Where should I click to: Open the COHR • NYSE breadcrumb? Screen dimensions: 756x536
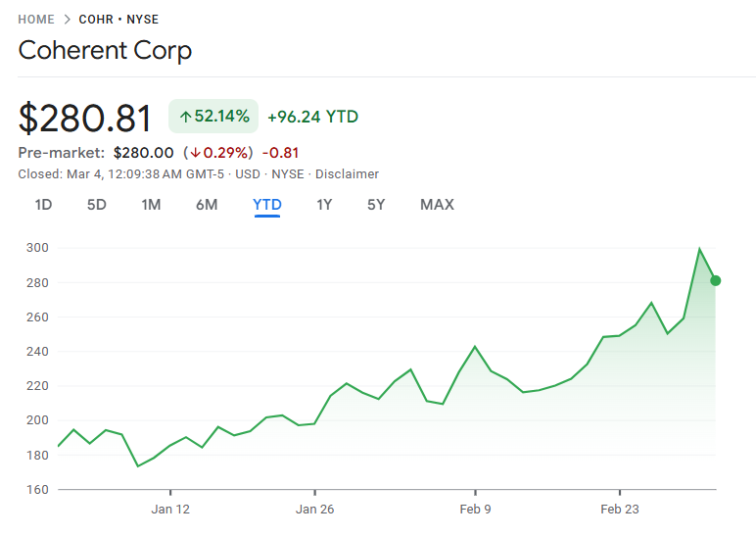(x=118, y=20)
